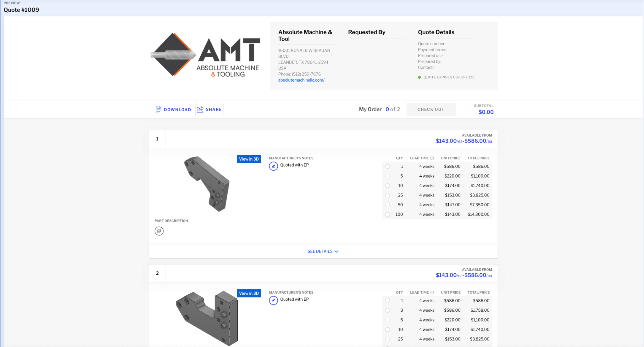644x347 pixels.
Task: Open absolutemachinellc.com link
Action: 301,80
